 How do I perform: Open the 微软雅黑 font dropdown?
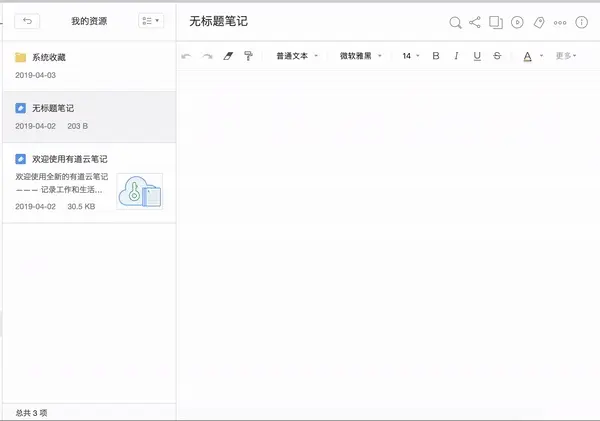click(x=360, y=56)
